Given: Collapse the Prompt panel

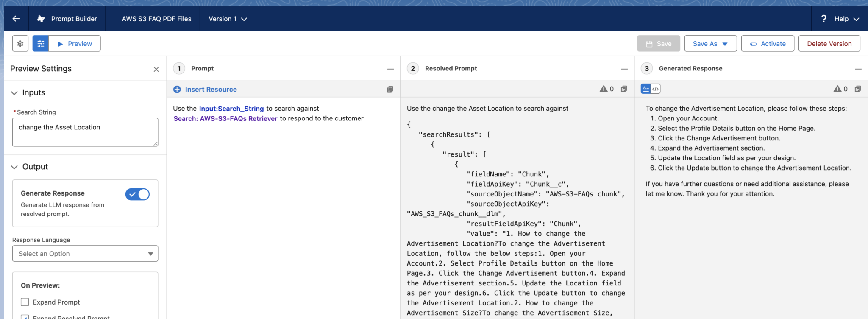Looking at the screenshot, I should pyautogui.click(x=390, y=69).
